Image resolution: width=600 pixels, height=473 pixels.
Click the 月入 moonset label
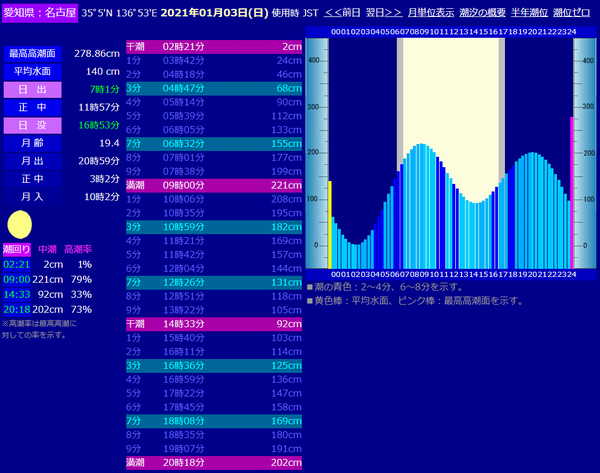33,197
